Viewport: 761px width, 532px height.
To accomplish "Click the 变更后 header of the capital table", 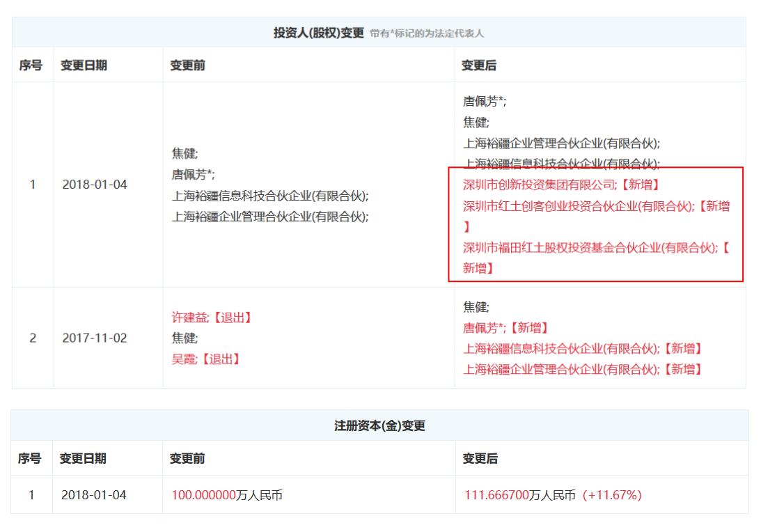I will [x=480, y=458].
